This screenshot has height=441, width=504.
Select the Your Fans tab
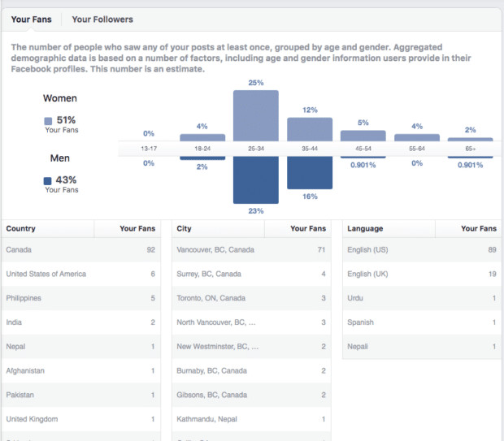32,19
